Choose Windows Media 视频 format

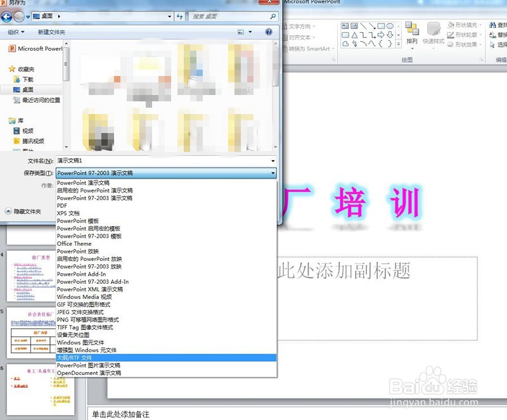point(167,297)
